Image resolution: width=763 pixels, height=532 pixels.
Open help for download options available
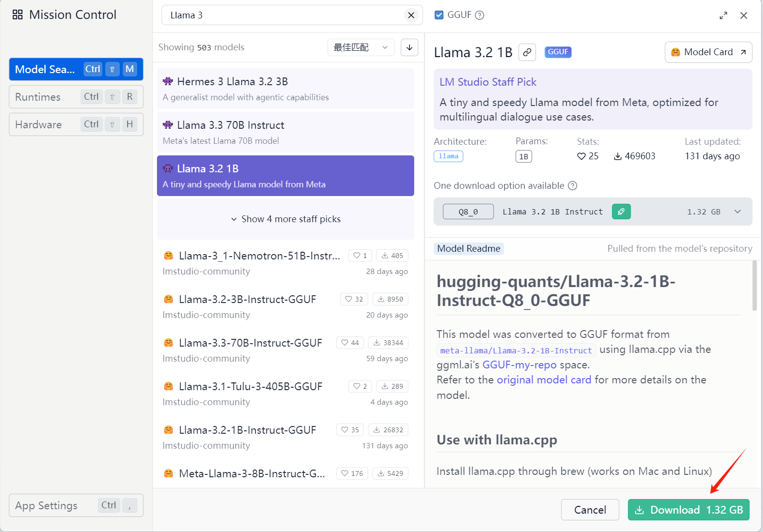click(573, 186)
